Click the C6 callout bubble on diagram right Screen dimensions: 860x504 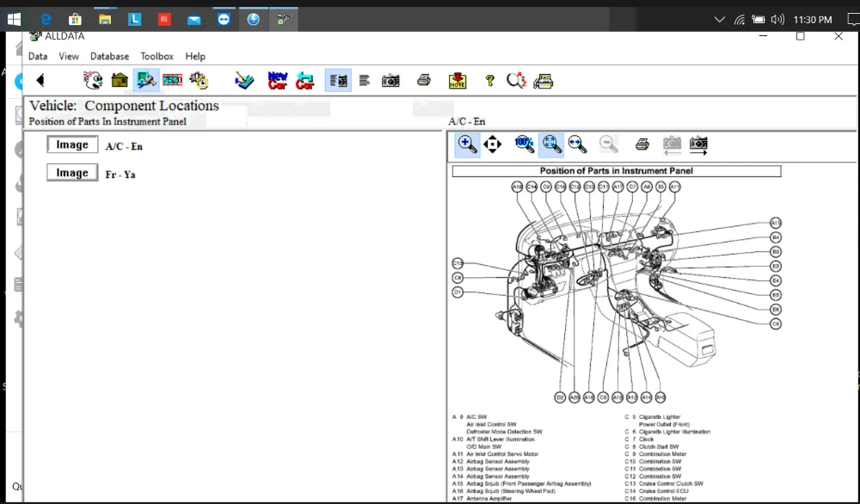coord(776,324)
